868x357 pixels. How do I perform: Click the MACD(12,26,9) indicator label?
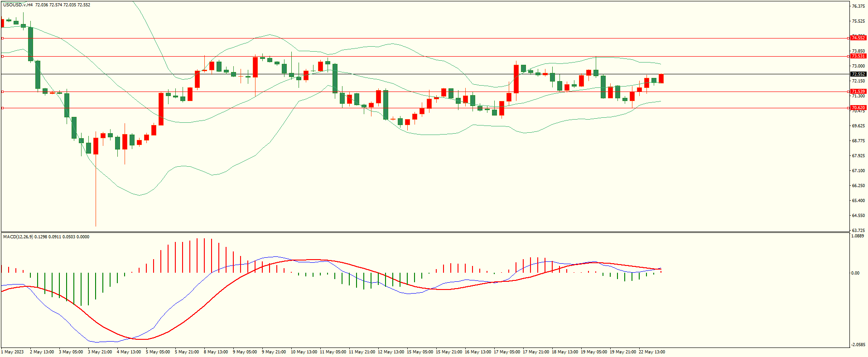point(18,237)
